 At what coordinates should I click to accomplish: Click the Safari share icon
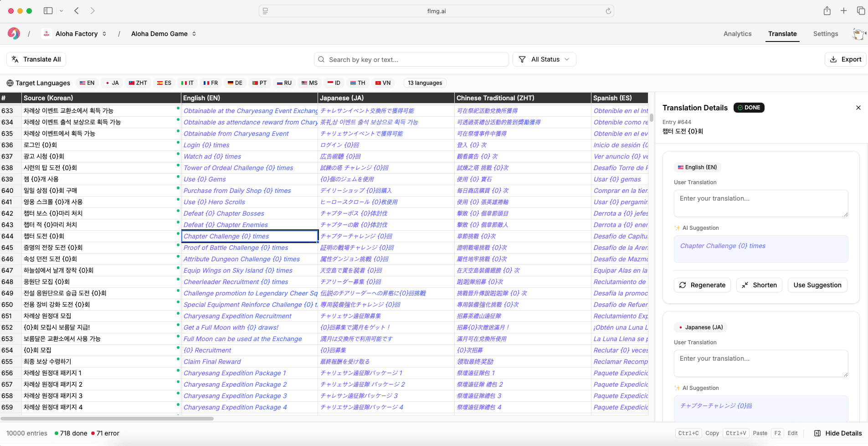tap(827, 10)
